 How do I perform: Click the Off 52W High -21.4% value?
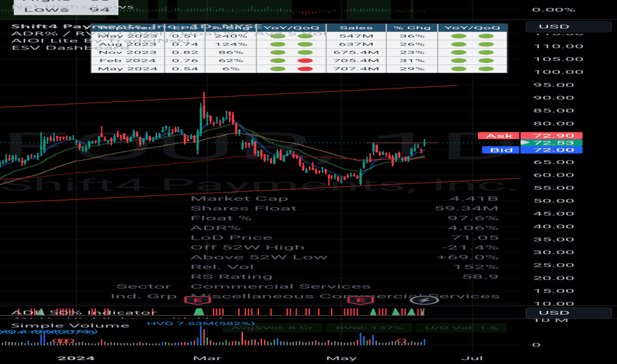470,248
